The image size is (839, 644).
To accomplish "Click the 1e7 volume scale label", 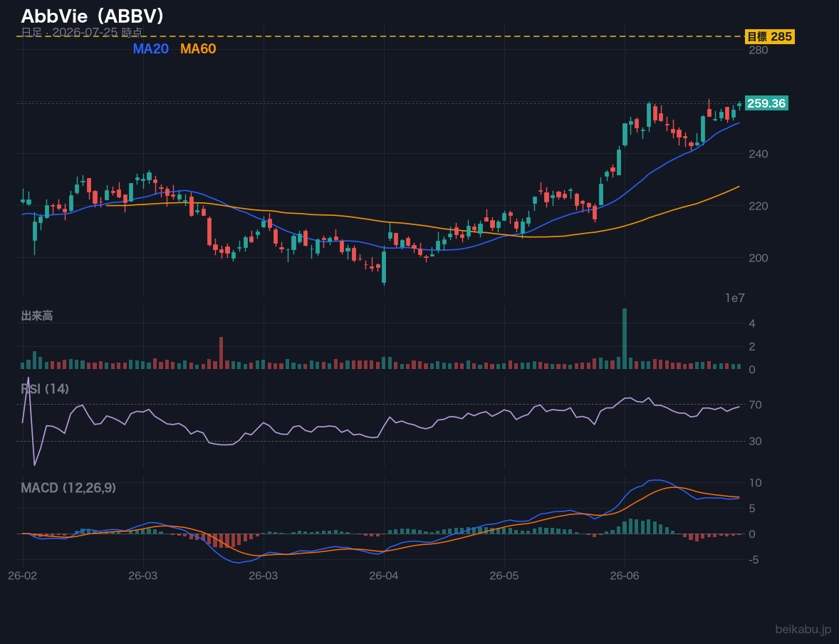I will click(735, 298).
